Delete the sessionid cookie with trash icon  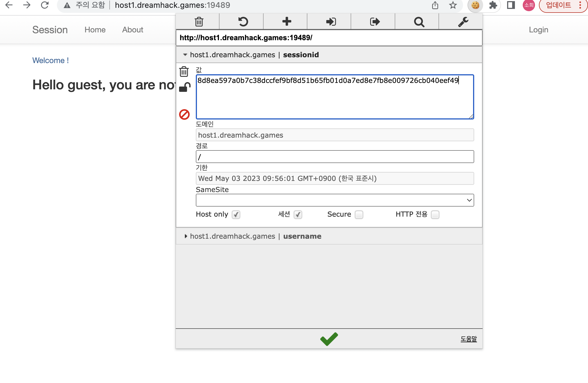184,71
